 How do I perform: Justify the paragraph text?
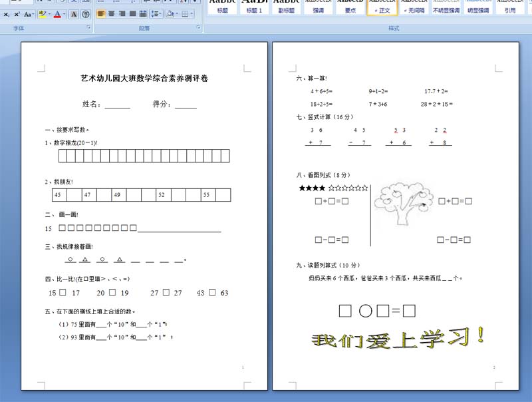click(132, 14)
